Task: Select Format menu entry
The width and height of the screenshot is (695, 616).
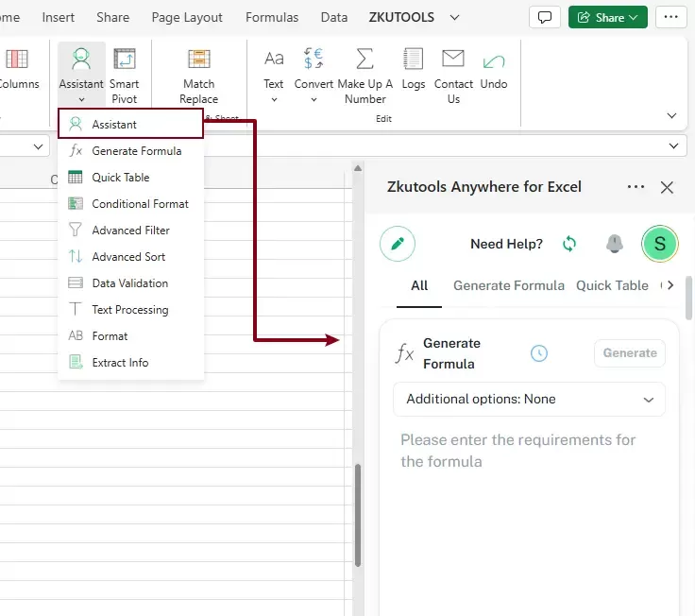Action: 130,336
